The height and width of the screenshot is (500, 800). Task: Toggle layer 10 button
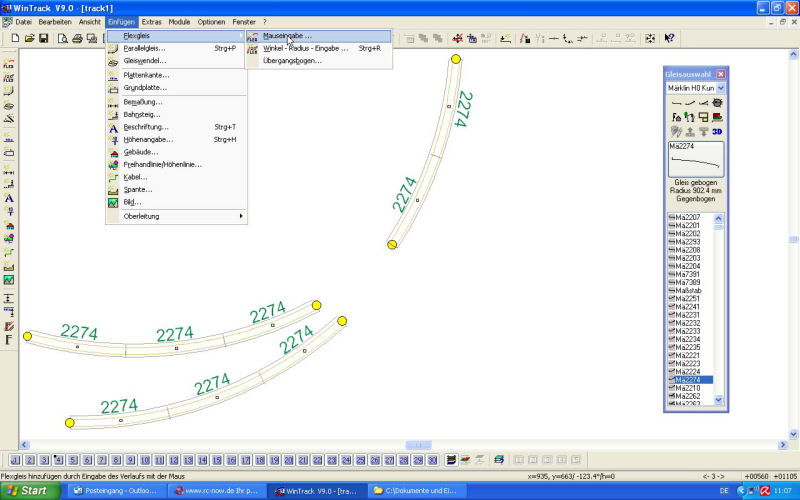point(145,460)
